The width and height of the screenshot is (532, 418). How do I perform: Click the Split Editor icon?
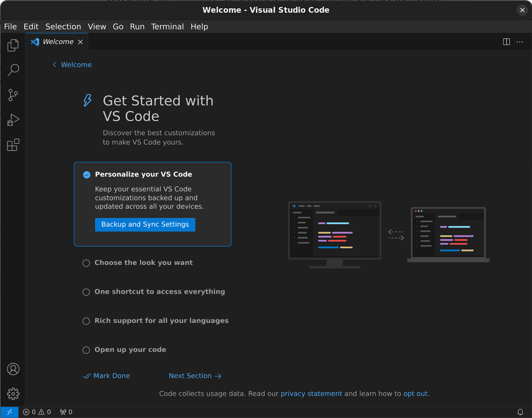point(506,42)
